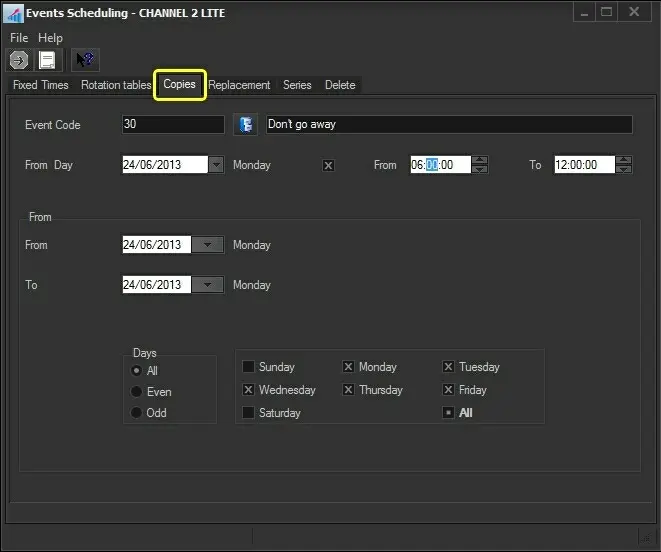Click the app icon in the title bar

coord(14,13)
